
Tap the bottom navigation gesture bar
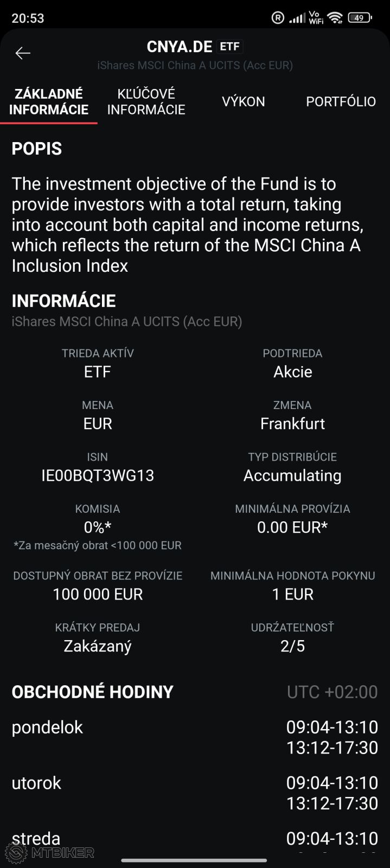tap(195, 860)
